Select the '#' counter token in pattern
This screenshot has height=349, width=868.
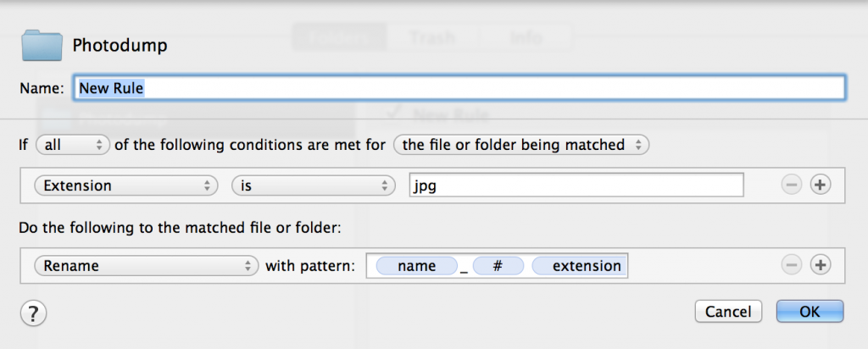498,266
